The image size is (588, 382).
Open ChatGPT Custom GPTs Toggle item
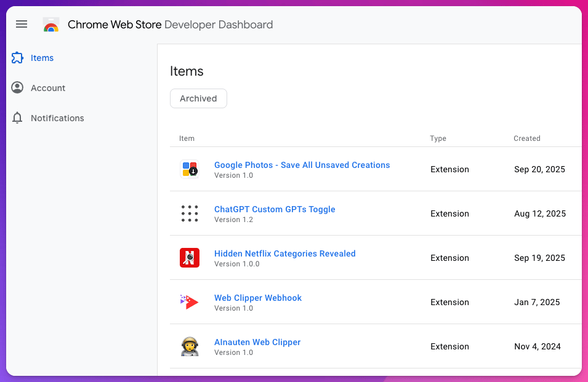(275, 209)
